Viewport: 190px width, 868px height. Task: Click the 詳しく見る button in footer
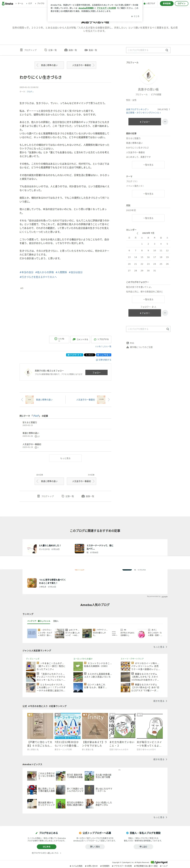[95, 846]
